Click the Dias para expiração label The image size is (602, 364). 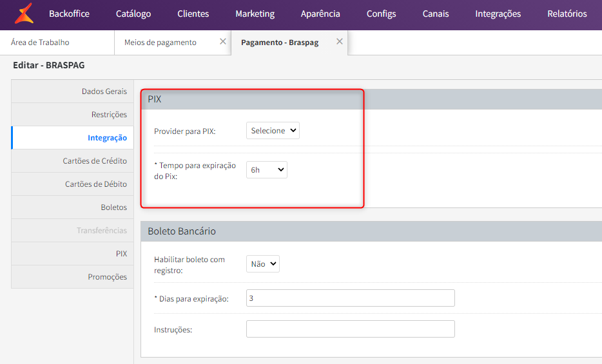[191, 299]
